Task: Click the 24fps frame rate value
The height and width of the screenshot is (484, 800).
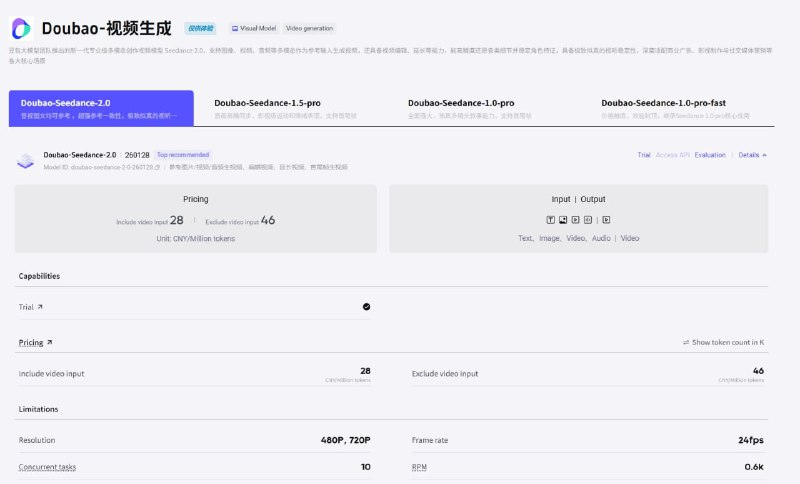Action: point(751,440)
